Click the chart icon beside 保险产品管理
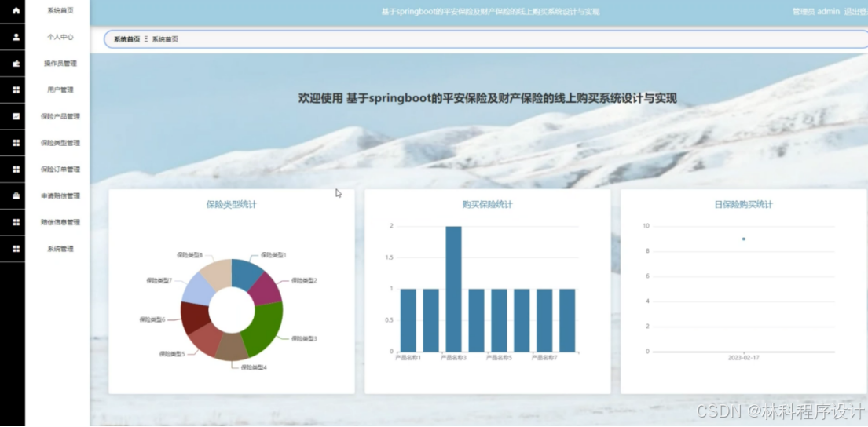The width and height of the screenshot is (868, 427). pos(16,116)
